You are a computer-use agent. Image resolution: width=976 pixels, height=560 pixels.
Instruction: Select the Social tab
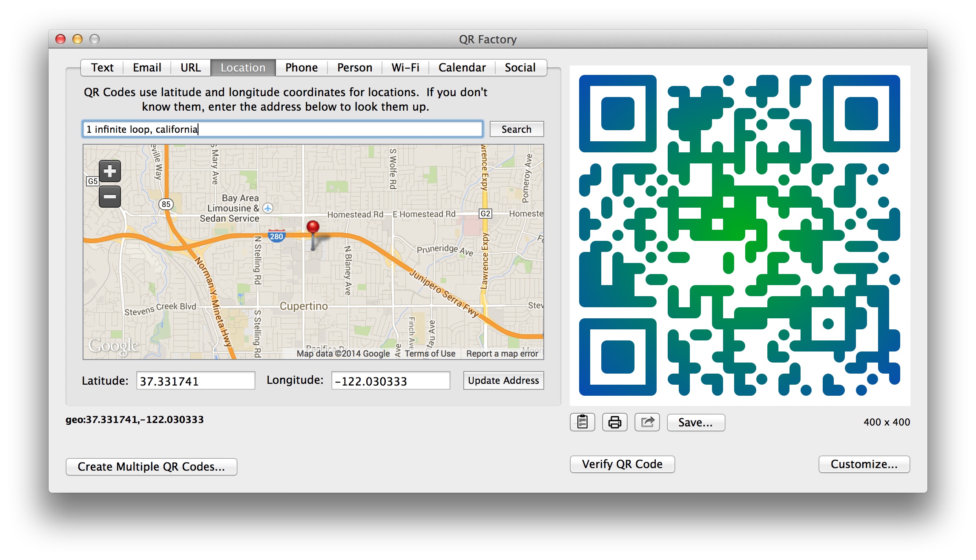[x=520, y=67]
